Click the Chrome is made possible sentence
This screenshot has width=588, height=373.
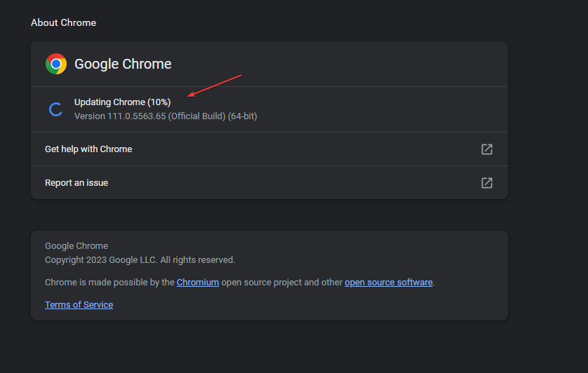tap(240, 283)
